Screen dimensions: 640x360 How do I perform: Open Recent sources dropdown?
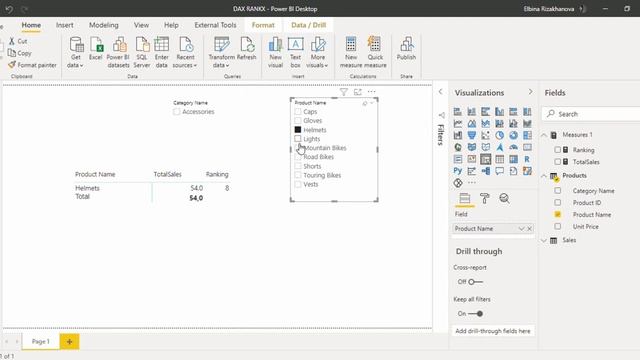185,52
